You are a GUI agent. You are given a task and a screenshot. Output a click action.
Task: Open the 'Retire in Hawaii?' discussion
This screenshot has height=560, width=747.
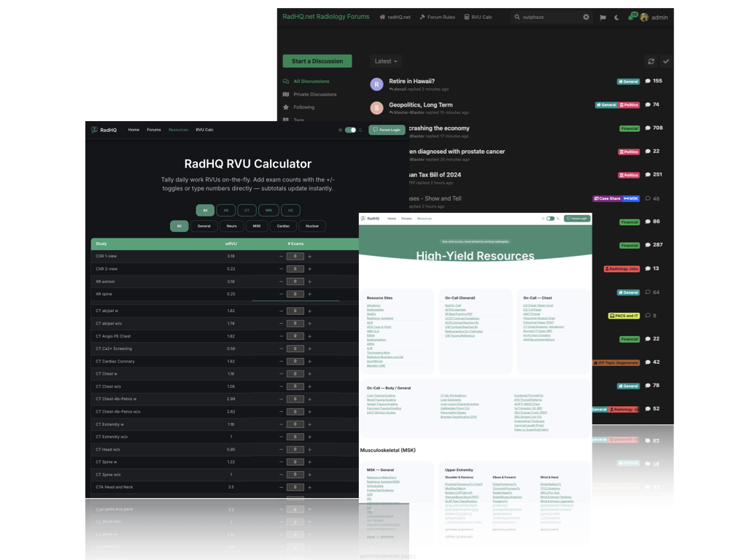coord(411,81)
